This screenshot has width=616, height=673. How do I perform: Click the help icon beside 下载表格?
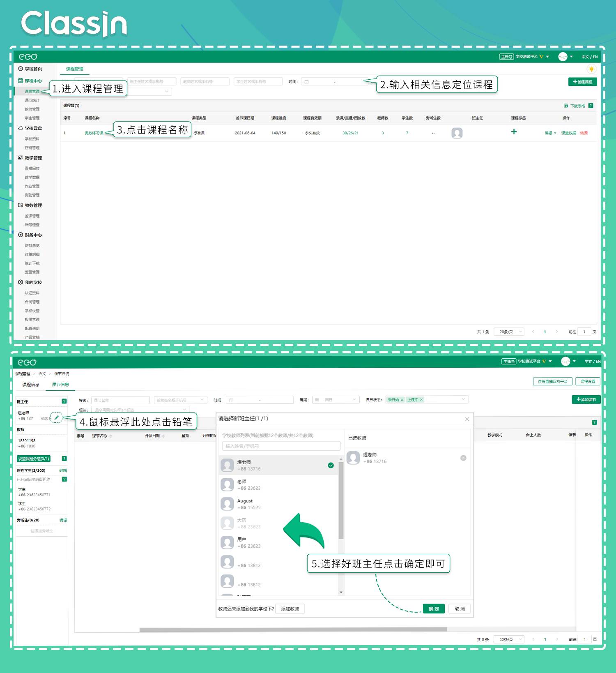[x=591, y=106]
